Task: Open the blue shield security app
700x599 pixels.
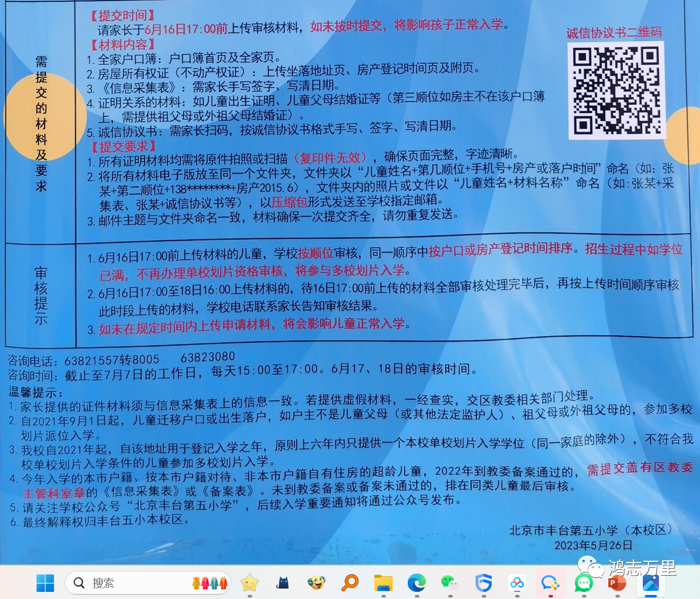Action: tap(484, 583)
